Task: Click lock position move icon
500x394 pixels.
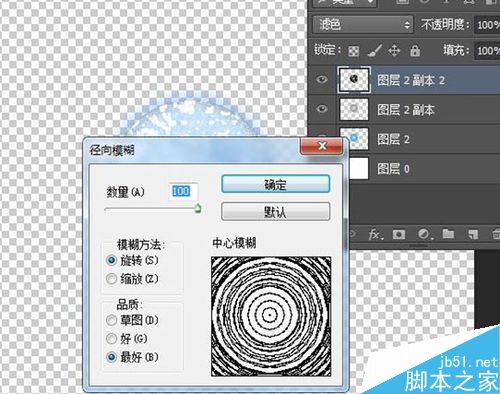Action: (394, 51)
